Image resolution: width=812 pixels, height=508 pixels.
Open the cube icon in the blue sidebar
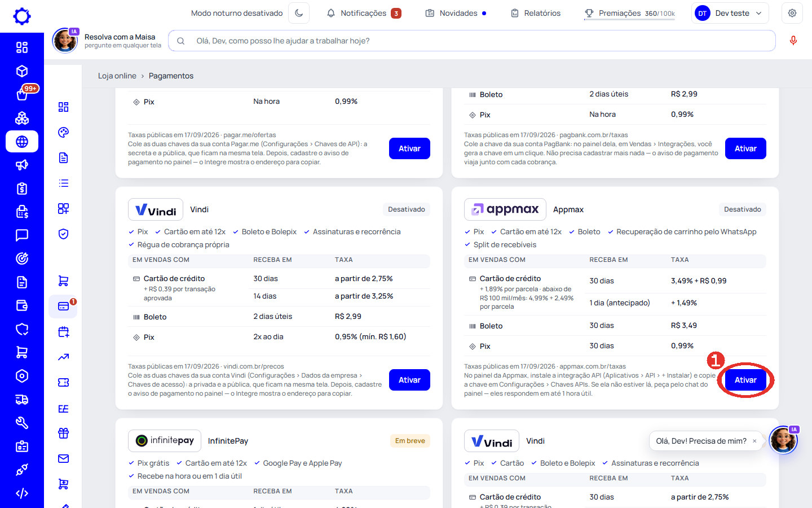click(22, 71)
